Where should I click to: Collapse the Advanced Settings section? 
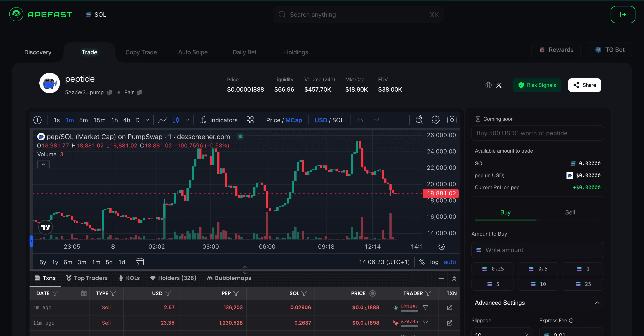[597, 303]
